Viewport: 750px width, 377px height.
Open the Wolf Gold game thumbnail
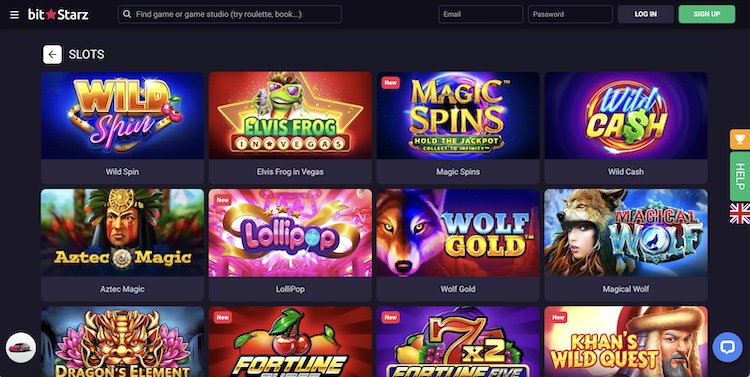click(458, 233)
